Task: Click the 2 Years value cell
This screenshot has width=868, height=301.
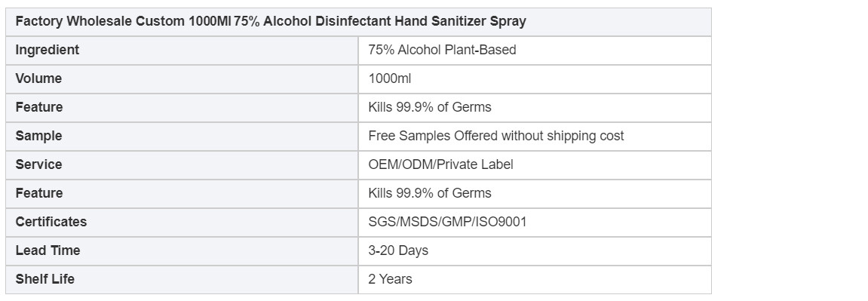Action: (x=535, y=279)
